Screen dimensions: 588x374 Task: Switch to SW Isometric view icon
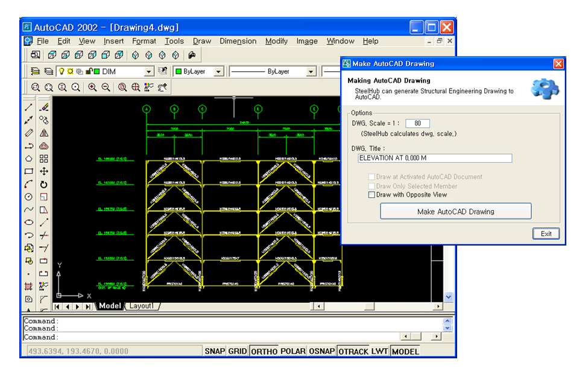tap(136, 55)
